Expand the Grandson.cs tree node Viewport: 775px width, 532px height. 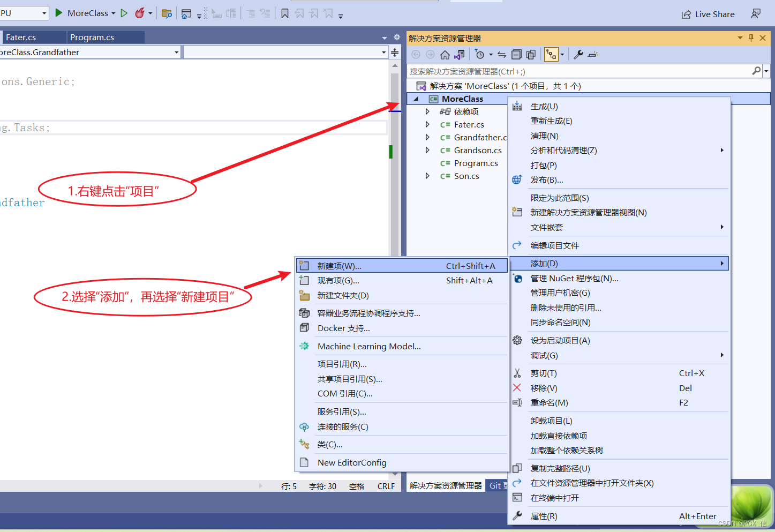(x=427, y=150)
